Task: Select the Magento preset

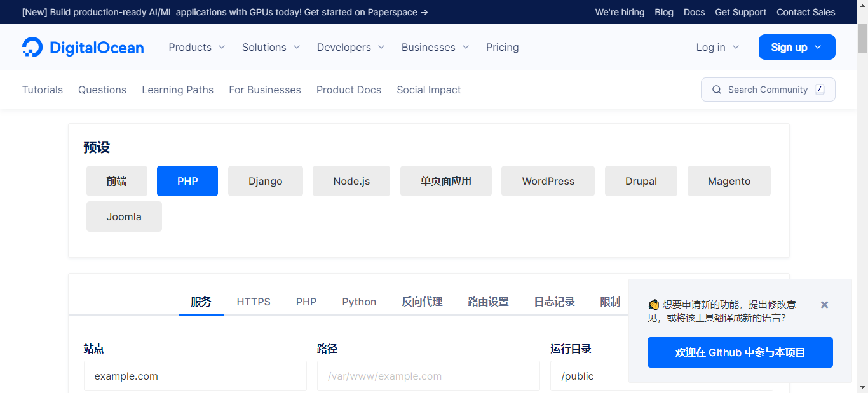Action: click(x=729, y=181)
